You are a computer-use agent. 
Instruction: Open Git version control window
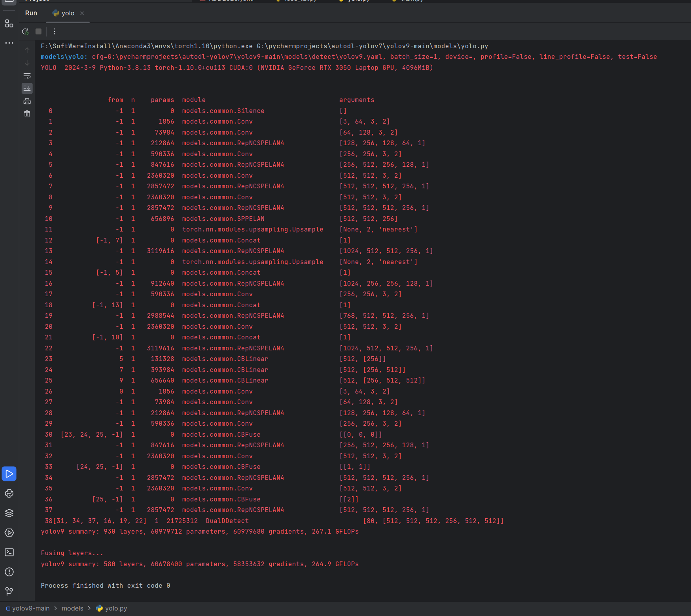[9, 591]
